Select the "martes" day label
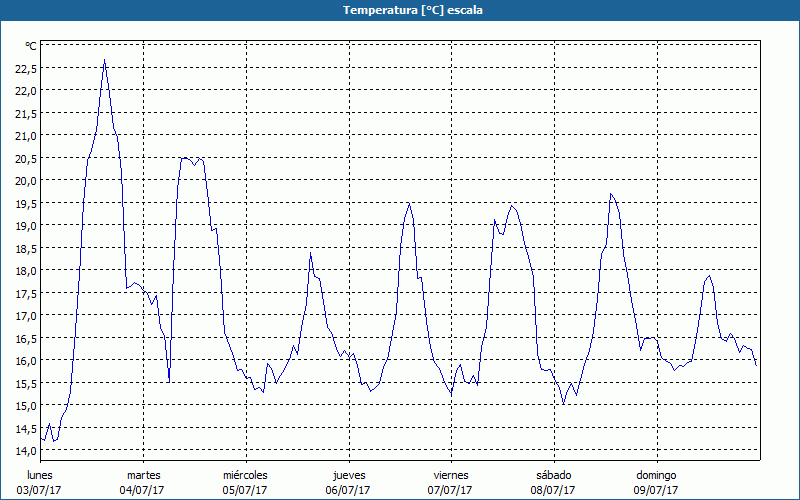800x500 pixels. coord(143,475)
